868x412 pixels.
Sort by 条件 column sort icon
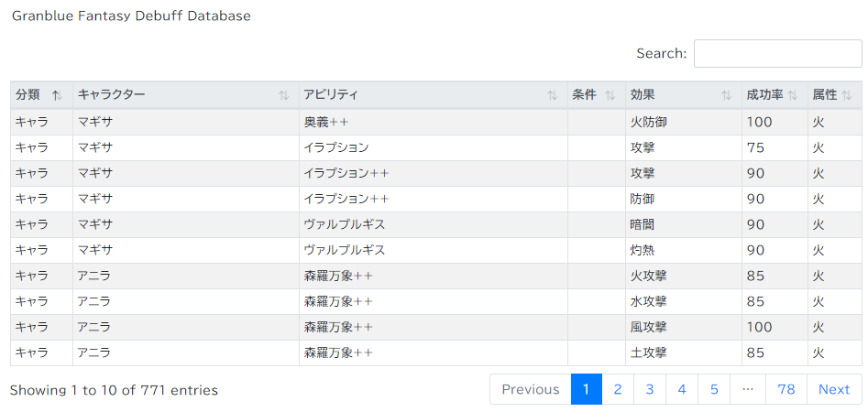(x=610, y=95)
